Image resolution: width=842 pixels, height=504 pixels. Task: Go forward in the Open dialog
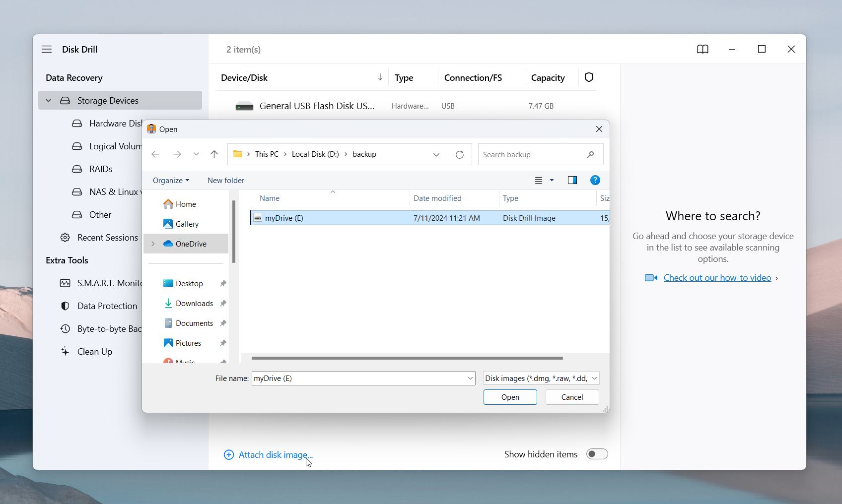(x=177, y=154)
